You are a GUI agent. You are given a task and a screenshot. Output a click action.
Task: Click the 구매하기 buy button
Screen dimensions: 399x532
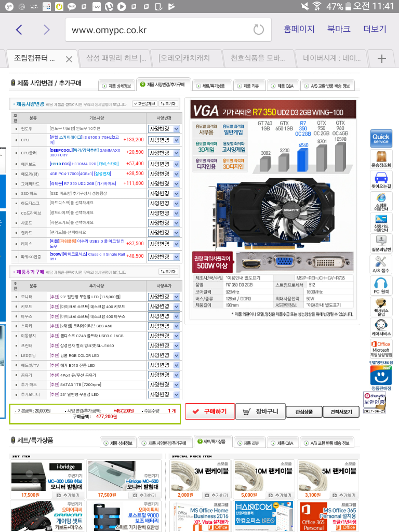tap(210, 411)
